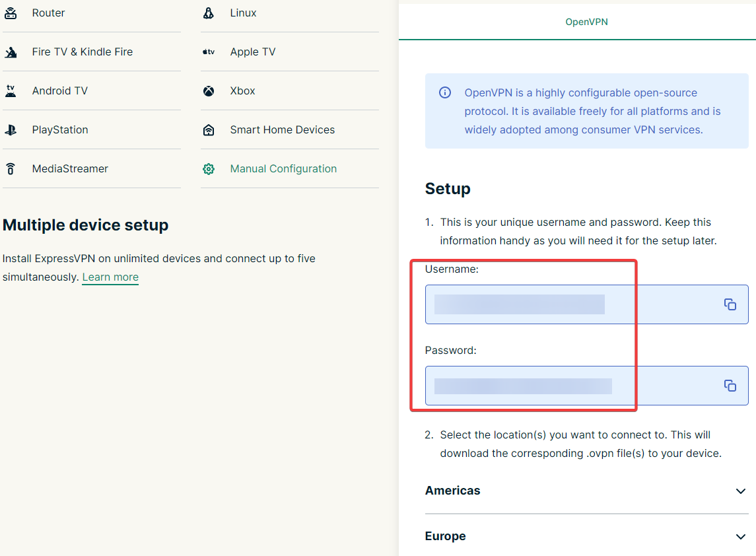756x556 pixels.
Task: Switch to the OpenVPN tab
Action: [x=586, y=22]
